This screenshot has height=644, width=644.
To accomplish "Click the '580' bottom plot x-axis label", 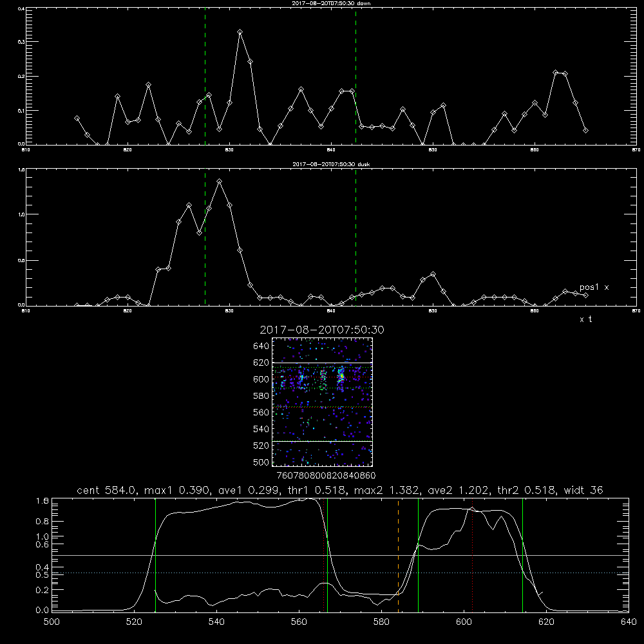I will pos(381,621).
